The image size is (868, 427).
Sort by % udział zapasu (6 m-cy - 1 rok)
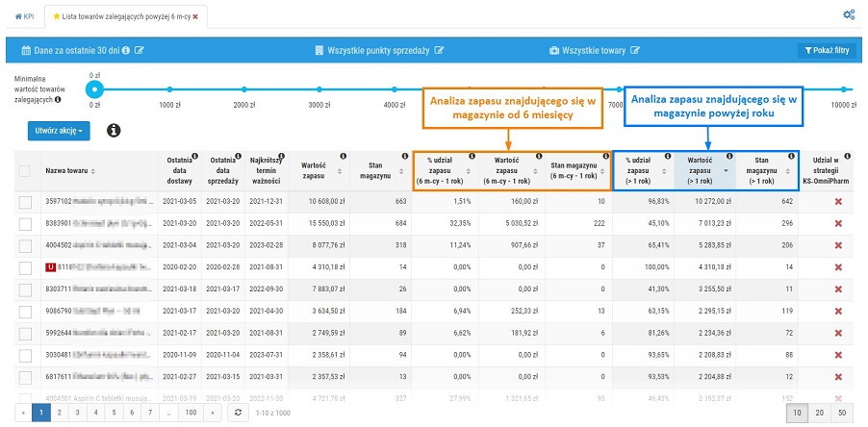(x=469, y=171)
